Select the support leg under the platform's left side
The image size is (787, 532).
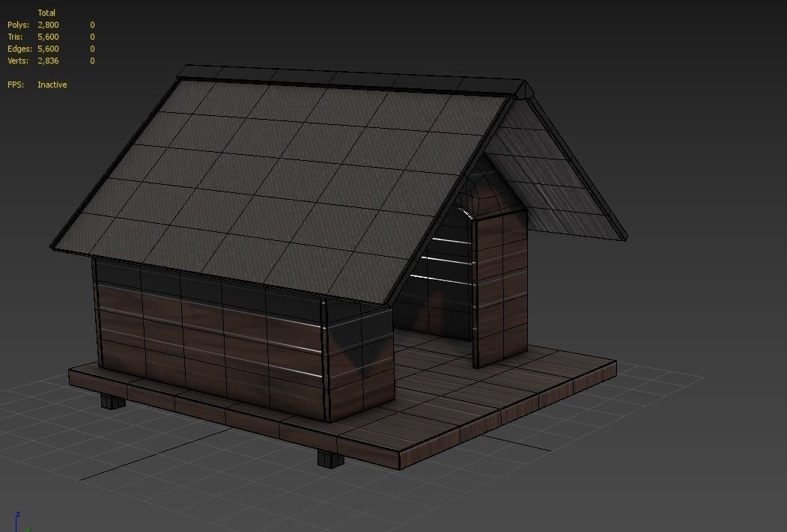[x=113, y=402]
